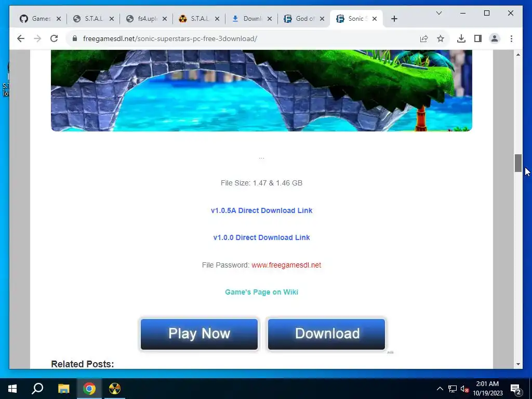
Task: Toggle the Chrome side panel
Action: click(x=478, y=38)
